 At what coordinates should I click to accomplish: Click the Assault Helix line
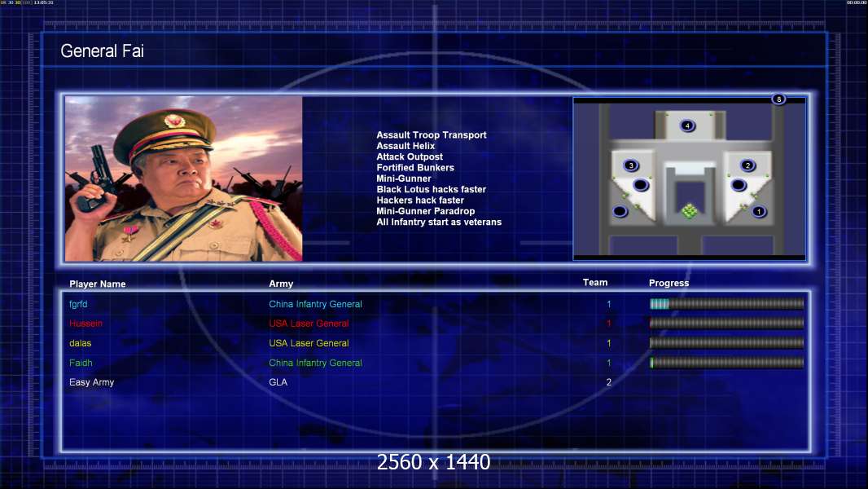(406, 146)
